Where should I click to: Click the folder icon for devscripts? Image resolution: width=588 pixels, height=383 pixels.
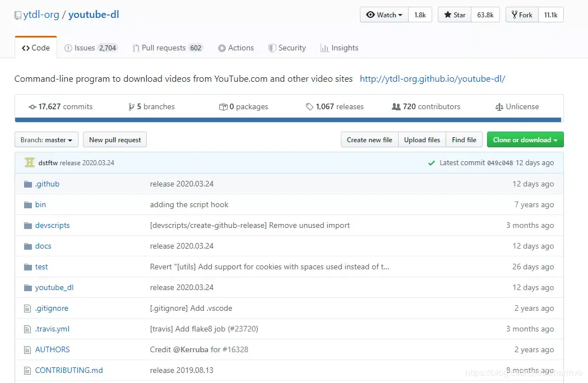(x=28, y=225)
